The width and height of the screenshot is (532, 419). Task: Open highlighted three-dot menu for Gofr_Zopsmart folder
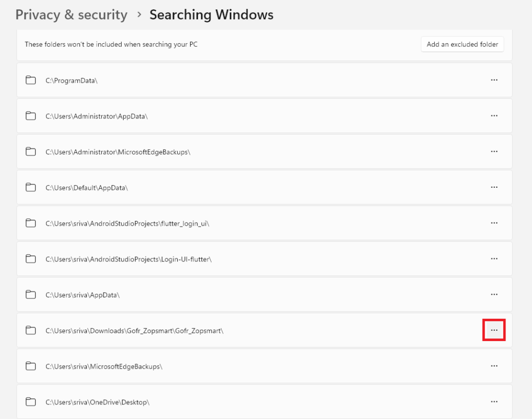pyautogui.click(x=494, y=330)
